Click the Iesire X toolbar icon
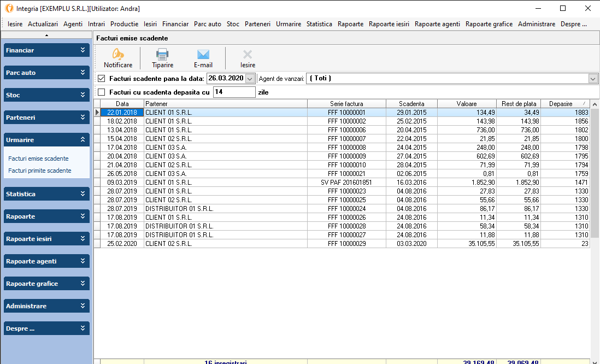600x364 pixels. pos(248,55)
